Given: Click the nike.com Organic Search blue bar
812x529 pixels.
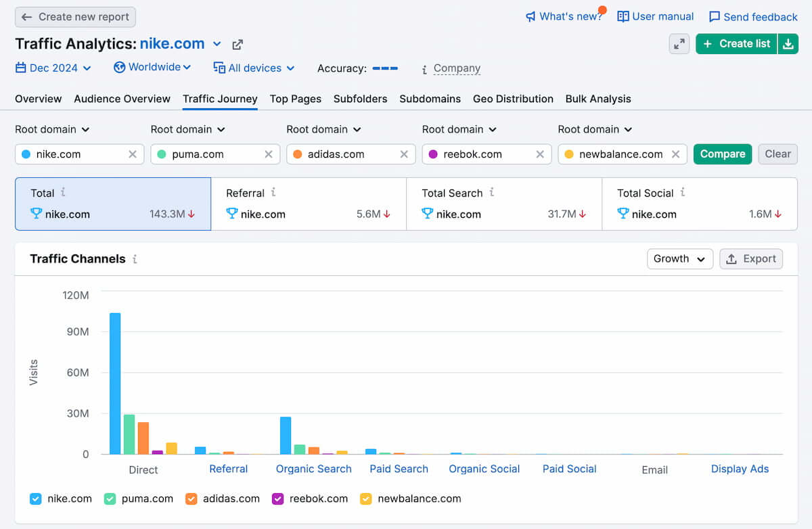Looking at the screenshot, I should (x=286, y=436).
